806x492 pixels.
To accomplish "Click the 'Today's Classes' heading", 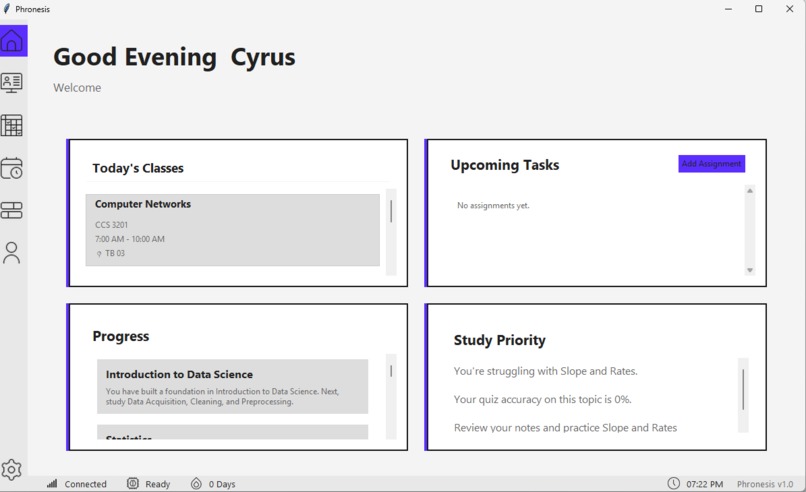I will pos(138,168).
